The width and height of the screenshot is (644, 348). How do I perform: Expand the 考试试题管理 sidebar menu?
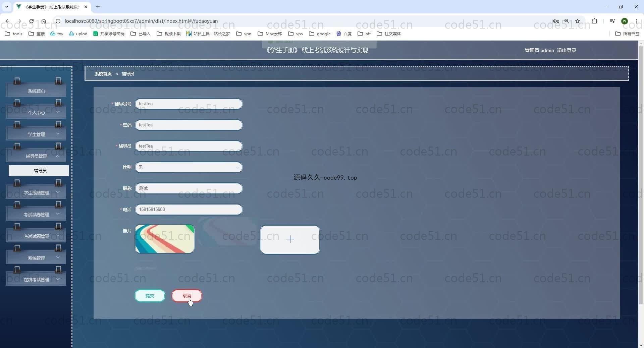(x=36, y=236)
